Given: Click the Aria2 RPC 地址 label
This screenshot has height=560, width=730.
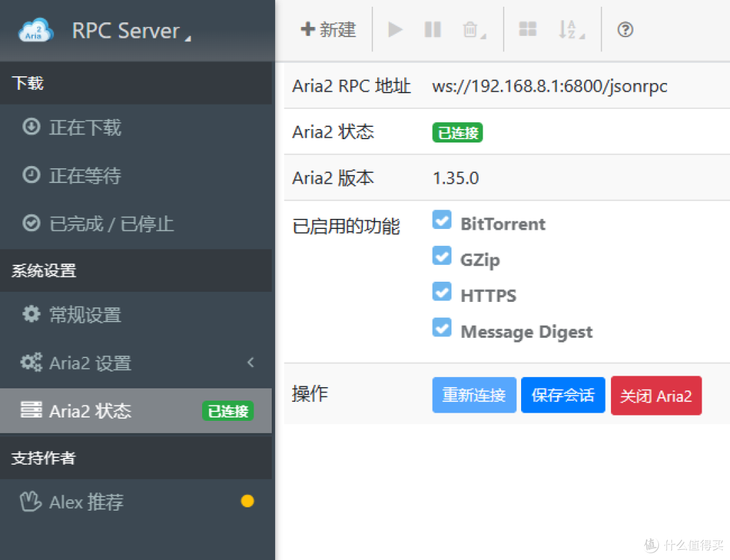Looking at the screenshot, I should [x=351, y=86].
